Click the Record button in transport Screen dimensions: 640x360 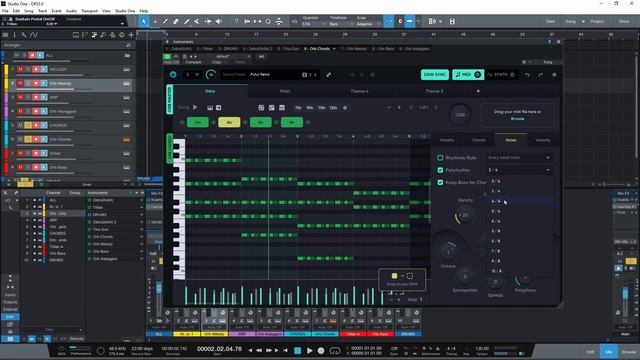click(321, 351)
